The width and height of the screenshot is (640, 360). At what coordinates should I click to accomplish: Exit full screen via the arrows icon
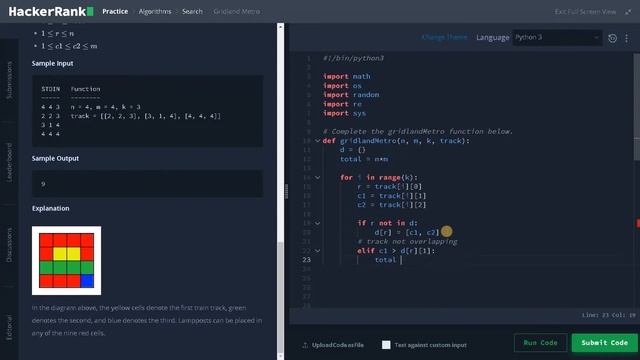628,12
